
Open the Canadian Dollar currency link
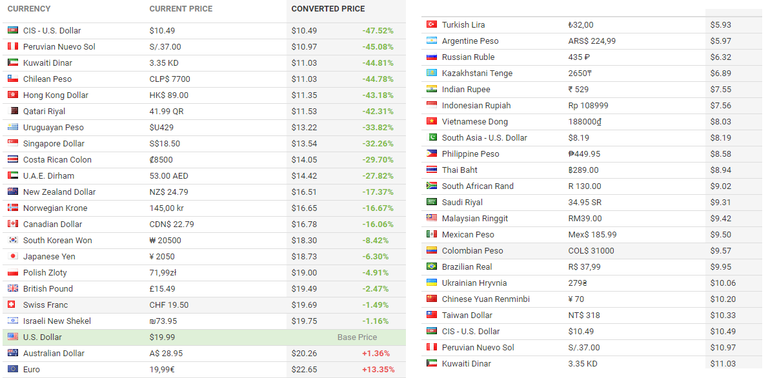click(x=52, y=224)
